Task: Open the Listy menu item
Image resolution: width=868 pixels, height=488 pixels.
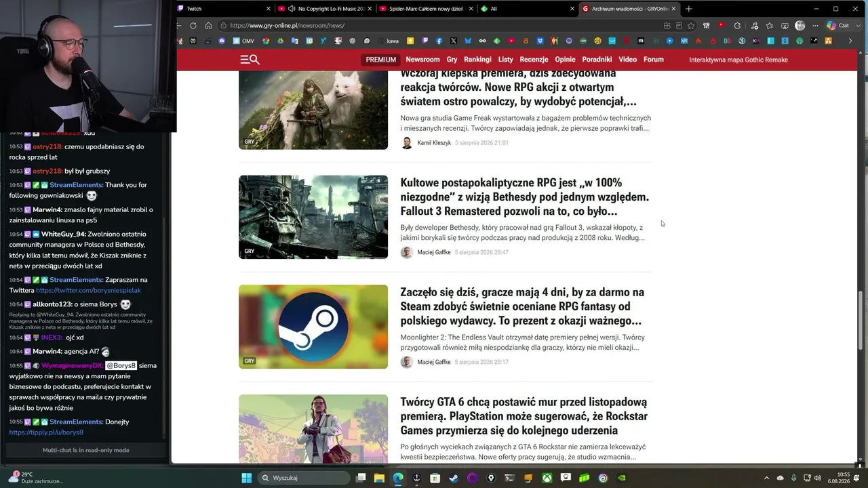Action: (x=506, y=60)
